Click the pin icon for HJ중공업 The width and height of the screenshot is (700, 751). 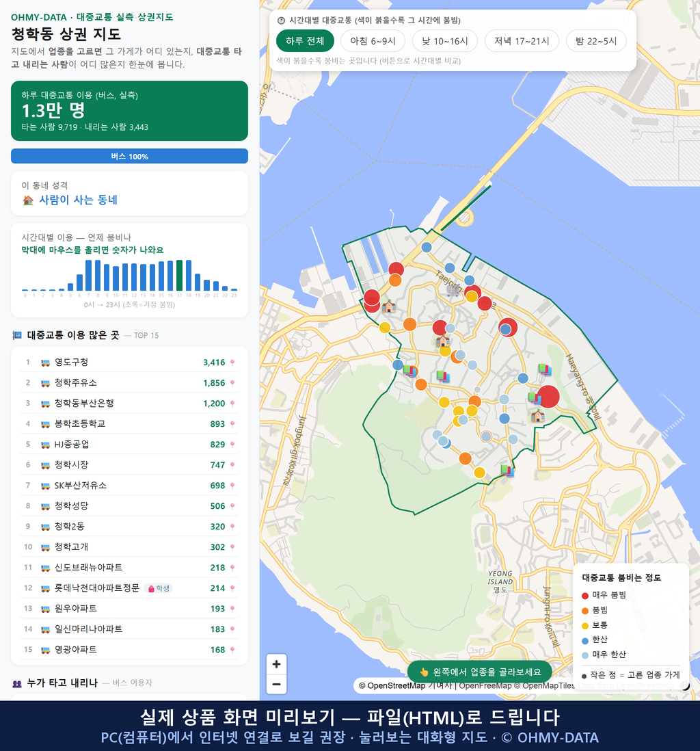pyautogui.click(x=232, y=445)
